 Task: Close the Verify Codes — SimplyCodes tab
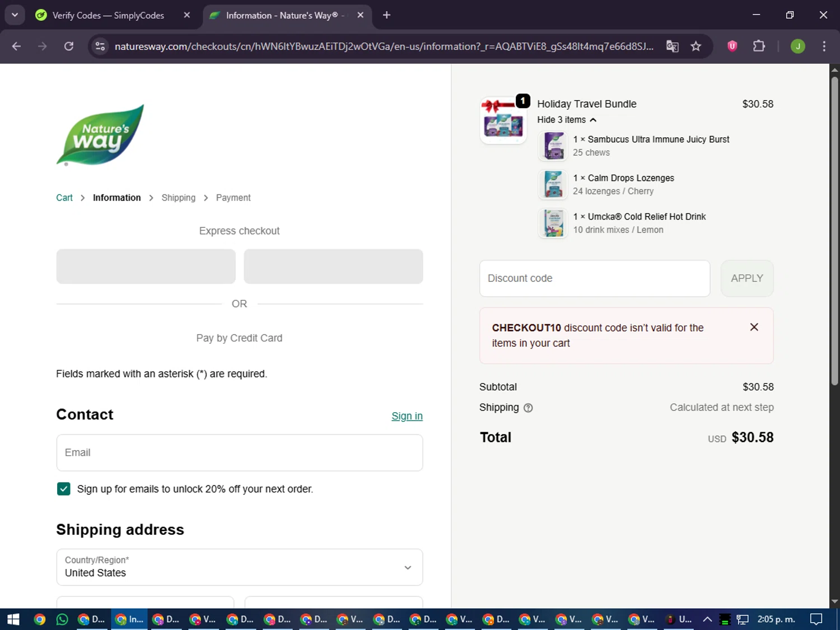(x=187, y=15)
